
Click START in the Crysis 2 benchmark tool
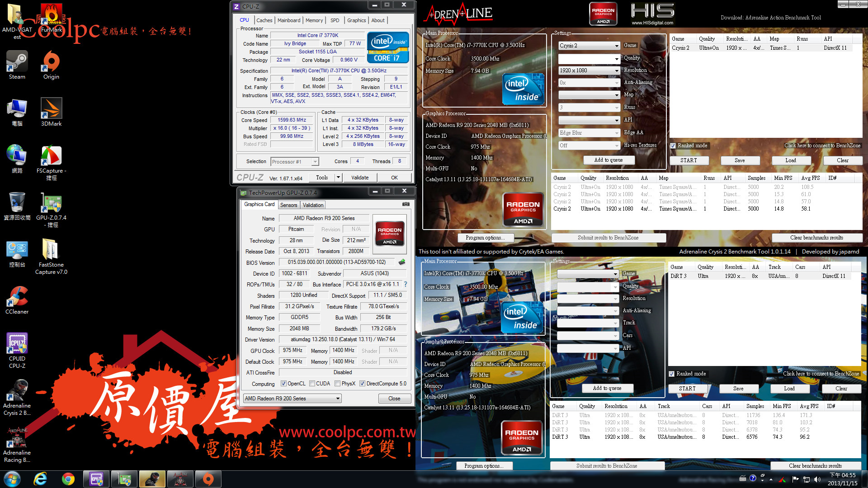click(689, 160)
